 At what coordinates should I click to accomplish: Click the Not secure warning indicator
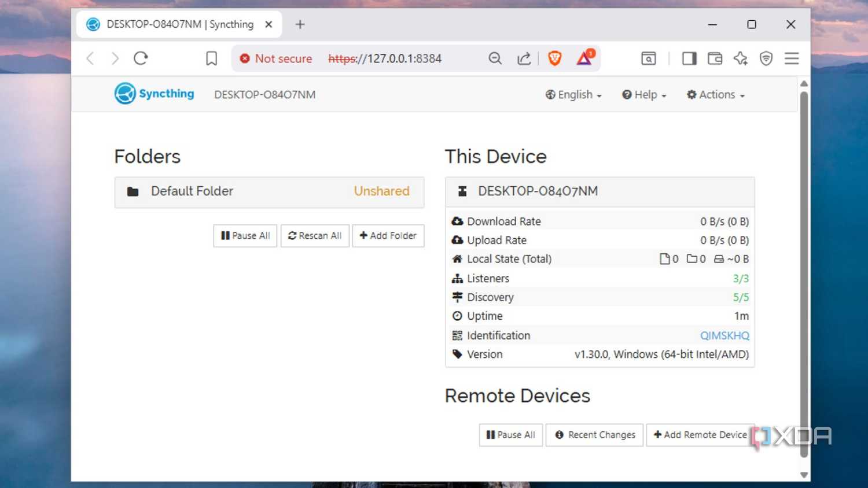click(x=276, y=58)
